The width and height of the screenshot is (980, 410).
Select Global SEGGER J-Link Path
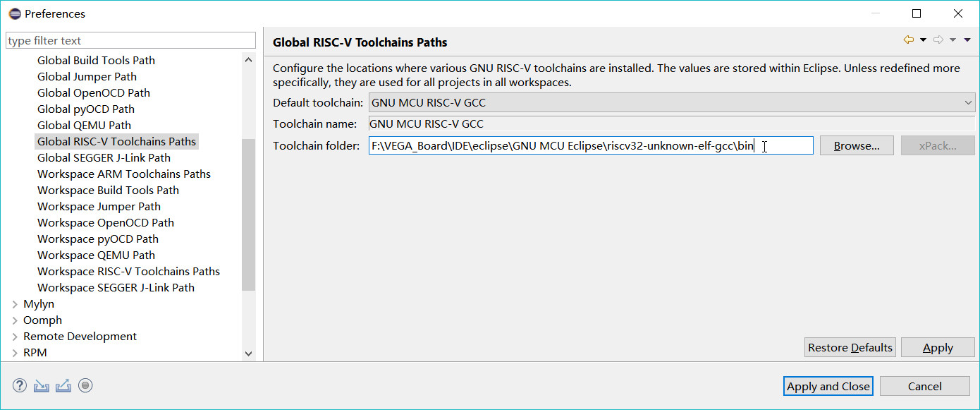click(x=104, y=158)
